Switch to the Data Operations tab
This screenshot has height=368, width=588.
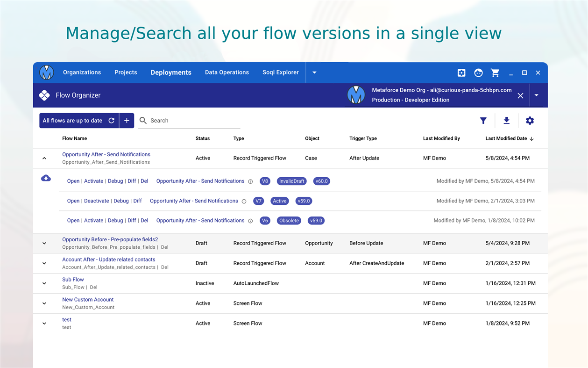tap(227, 72)
